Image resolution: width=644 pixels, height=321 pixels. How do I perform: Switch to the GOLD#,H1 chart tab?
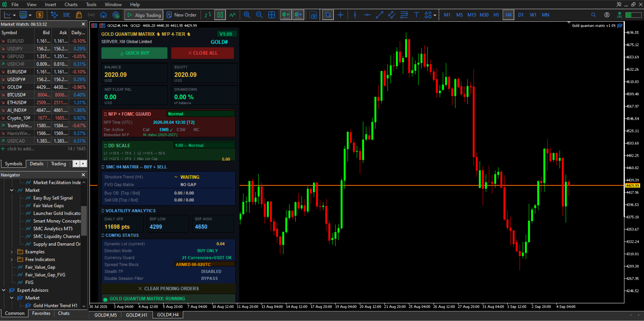tap(136, 315)
